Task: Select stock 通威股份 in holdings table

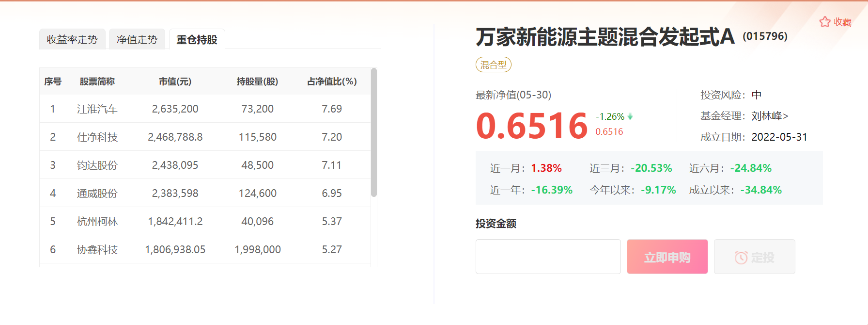Action: click(97, 194)
